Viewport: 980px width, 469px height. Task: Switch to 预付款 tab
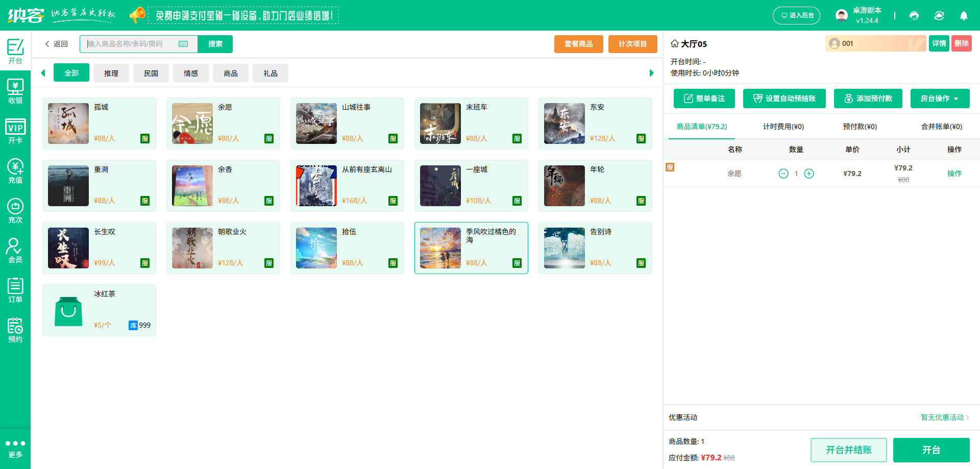860,127
